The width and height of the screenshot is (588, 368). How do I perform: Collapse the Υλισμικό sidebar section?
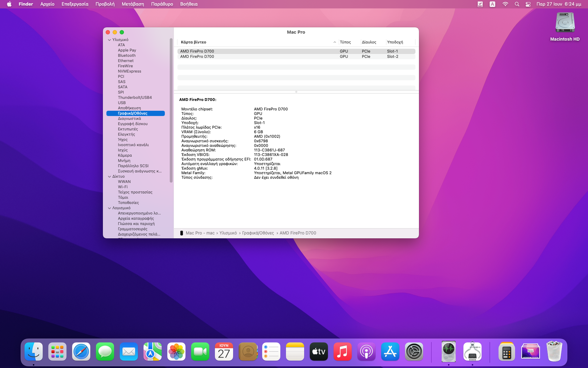tap(110, 40)
